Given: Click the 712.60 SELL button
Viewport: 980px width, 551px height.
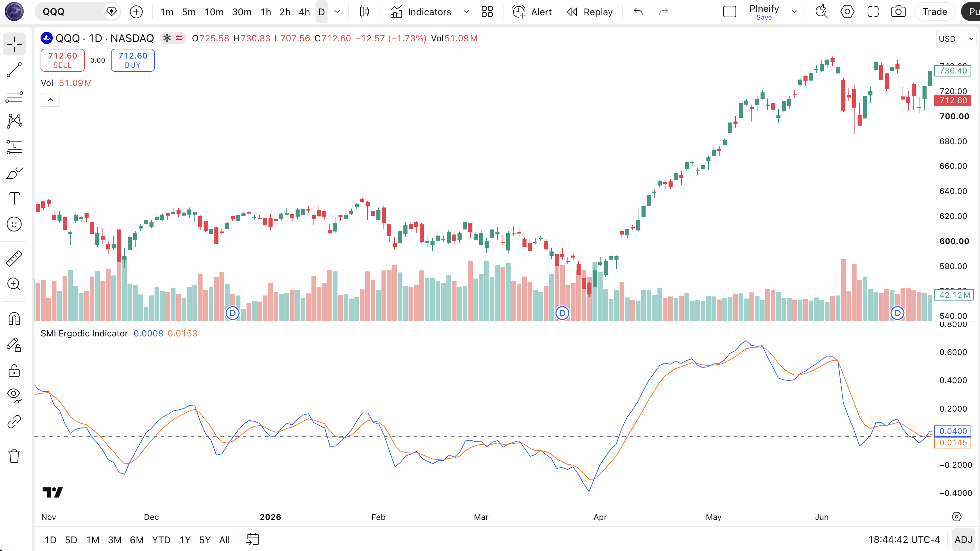Looking at the screenshot, I should click(63, 60).
